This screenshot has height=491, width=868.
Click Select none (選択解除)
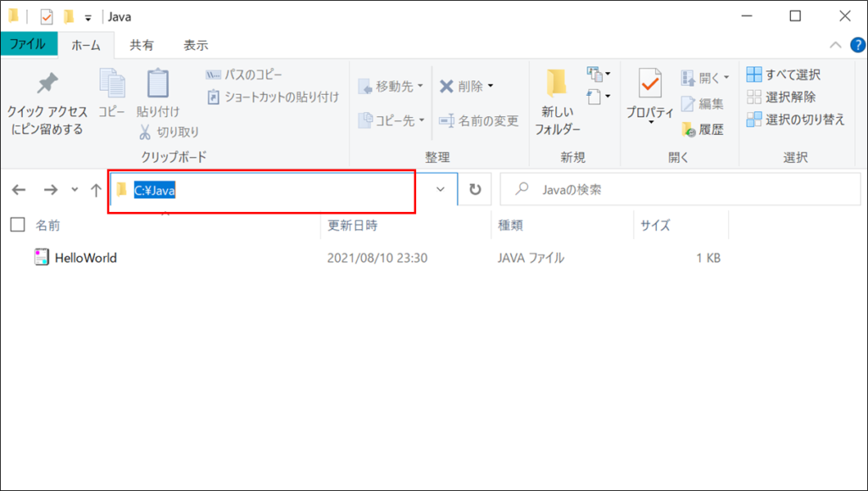781,97
